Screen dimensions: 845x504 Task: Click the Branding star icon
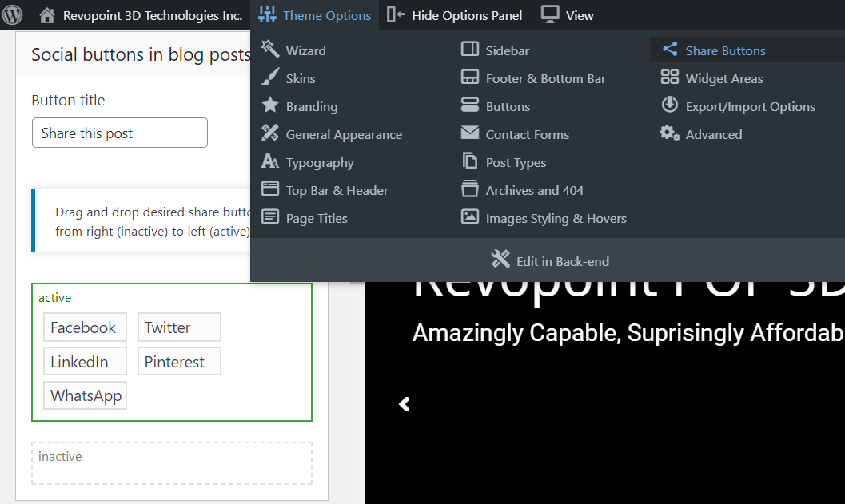click(x=270, y=105)
